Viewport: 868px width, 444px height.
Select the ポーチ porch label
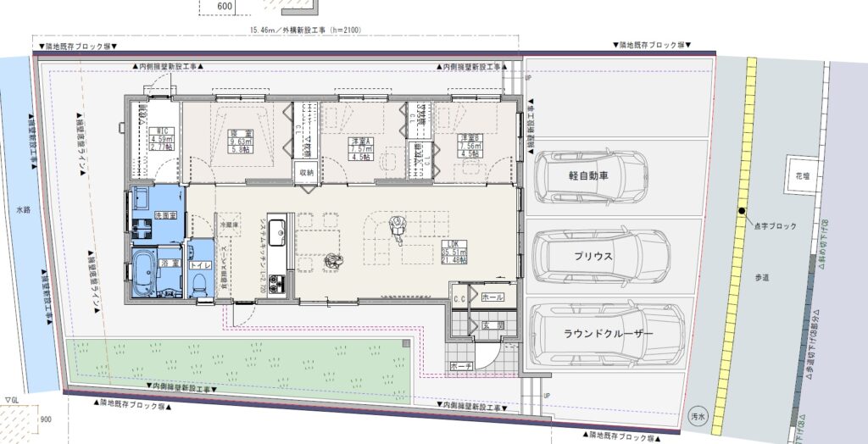coord(461,367)
